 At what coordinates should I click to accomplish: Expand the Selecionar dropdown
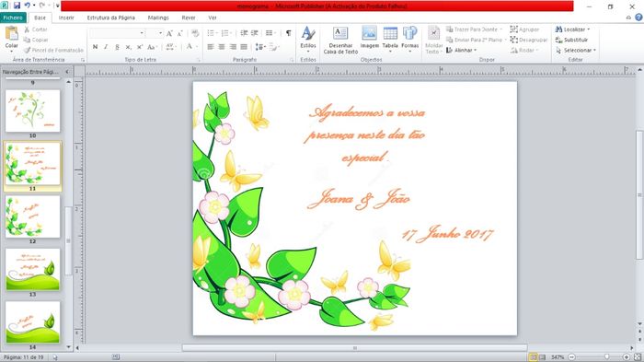[x=594, y=50]
